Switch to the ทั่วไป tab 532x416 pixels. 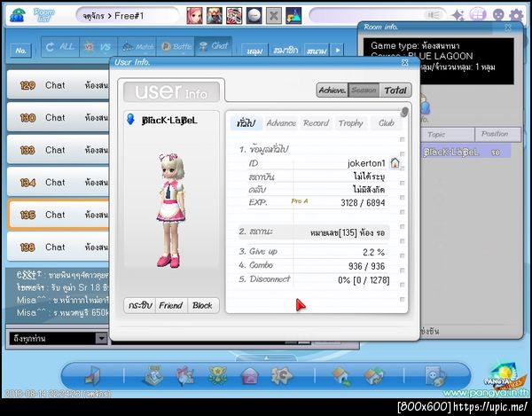[246, 123]
